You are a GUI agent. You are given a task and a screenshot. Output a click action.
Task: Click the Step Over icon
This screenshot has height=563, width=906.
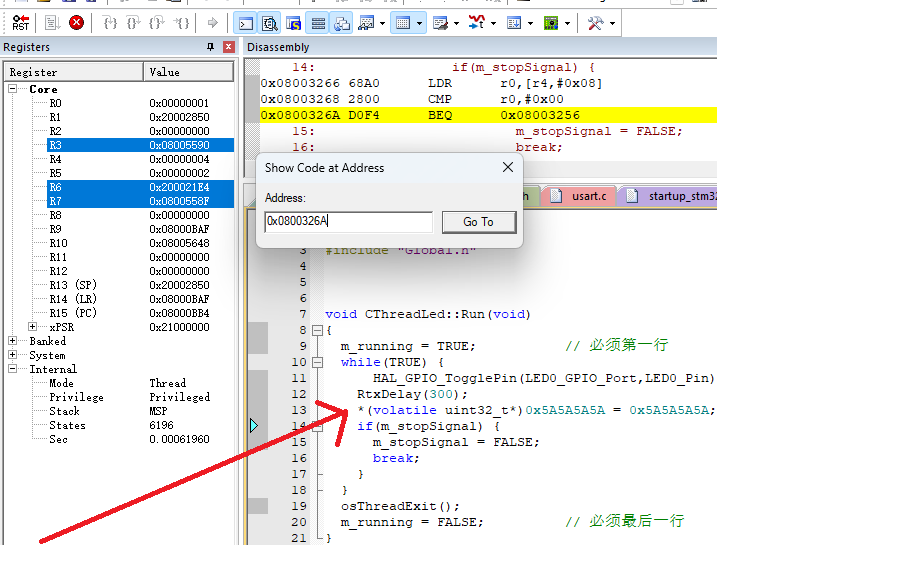coord(133,23)
